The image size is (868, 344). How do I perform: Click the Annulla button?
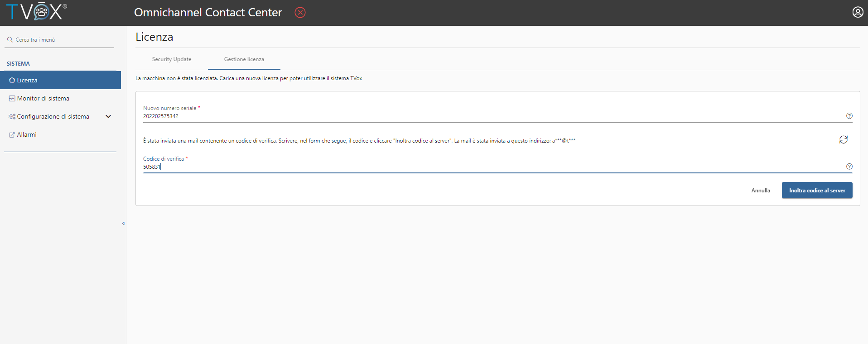(x=761, y=191)
